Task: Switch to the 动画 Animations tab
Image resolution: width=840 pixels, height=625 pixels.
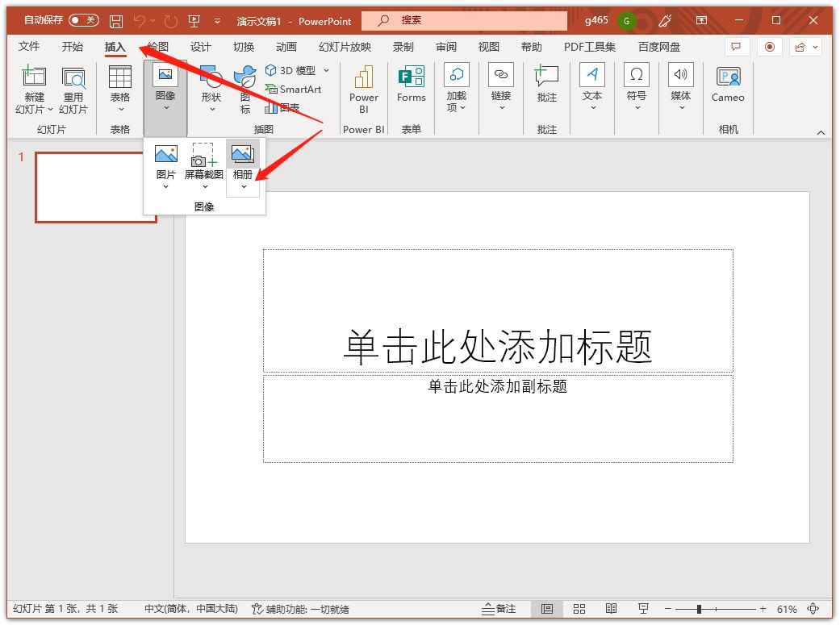Action: click(286, 47)
